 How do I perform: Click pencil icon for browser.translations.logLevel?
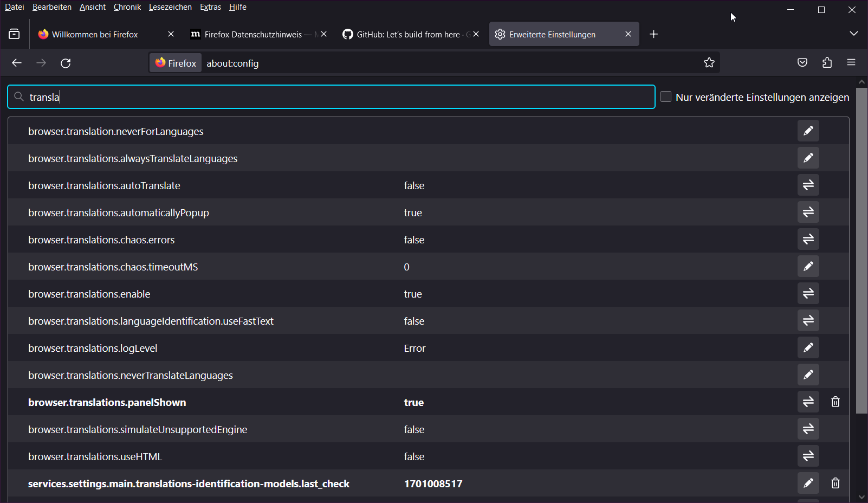tap(808, 348)
